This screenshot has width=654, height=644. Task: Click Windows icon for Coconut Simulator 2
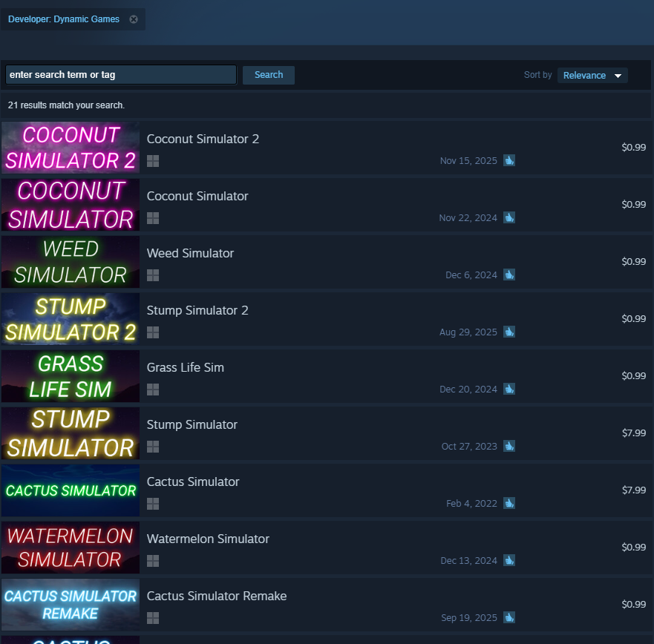click(153, 161)
